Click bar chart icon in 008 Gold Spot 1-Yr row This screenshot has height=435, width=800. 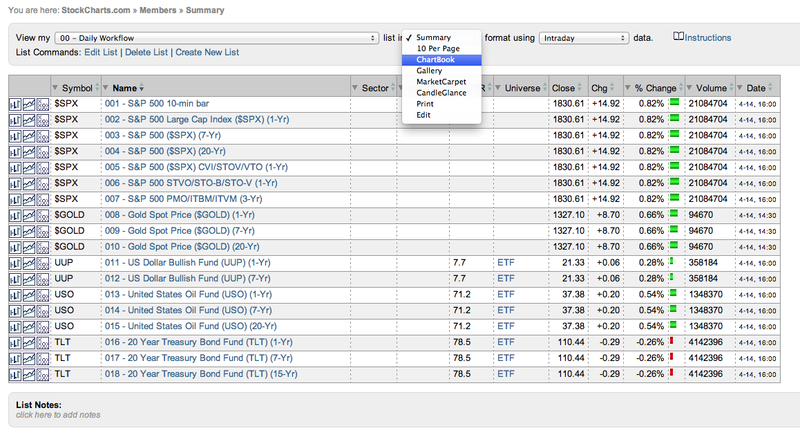pyautogui.click(x=15, y=216)
